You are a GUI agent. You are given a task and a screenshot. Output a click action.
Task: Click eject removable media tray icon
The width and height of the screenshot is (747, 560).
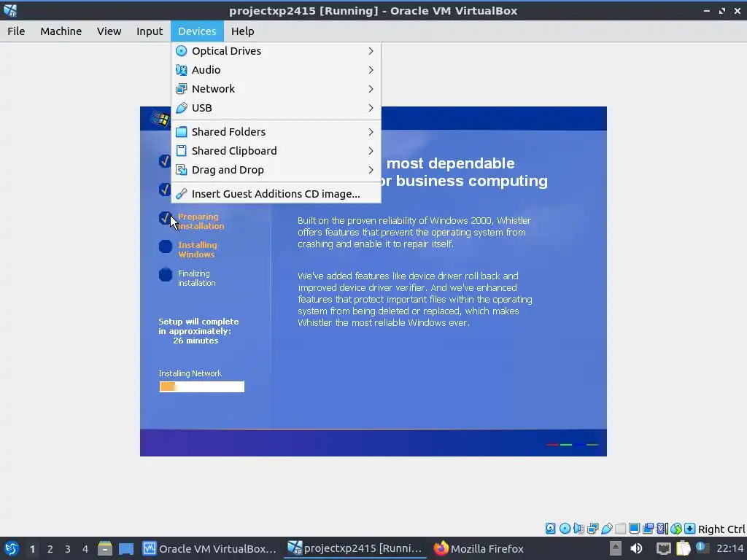[615, 548]
